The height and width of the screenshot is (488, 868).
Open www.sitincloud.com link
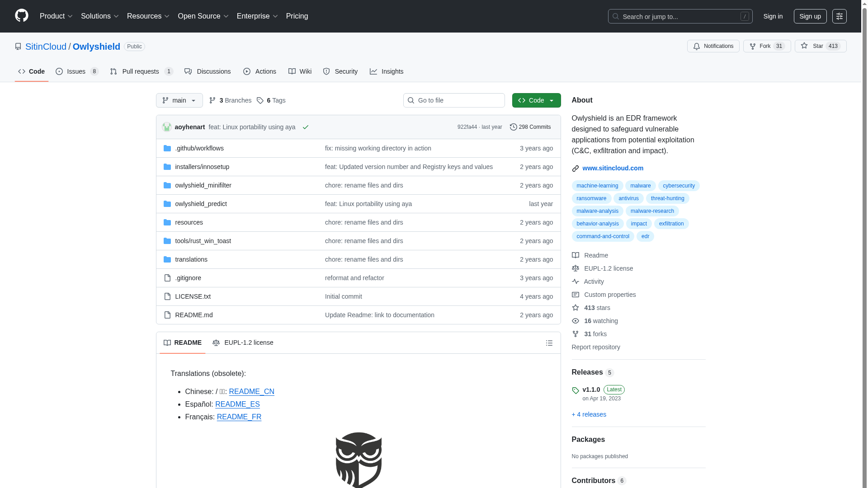point(613,168)
